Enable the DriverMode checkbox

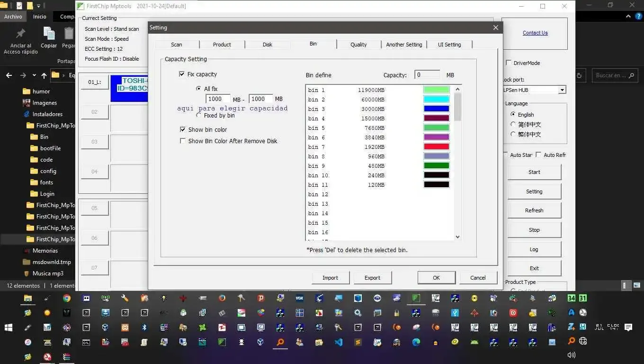(x=509, y=63)
